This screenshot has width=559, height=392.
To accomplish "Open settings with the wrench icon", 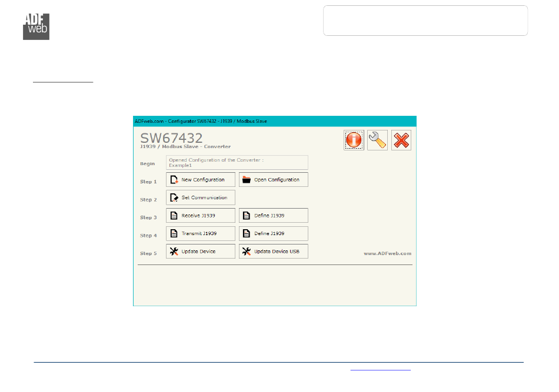I will 378,140.
